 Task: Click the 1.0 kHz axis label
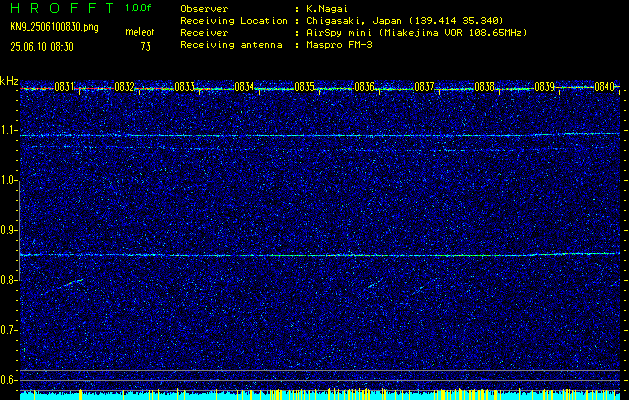(9, 180)
